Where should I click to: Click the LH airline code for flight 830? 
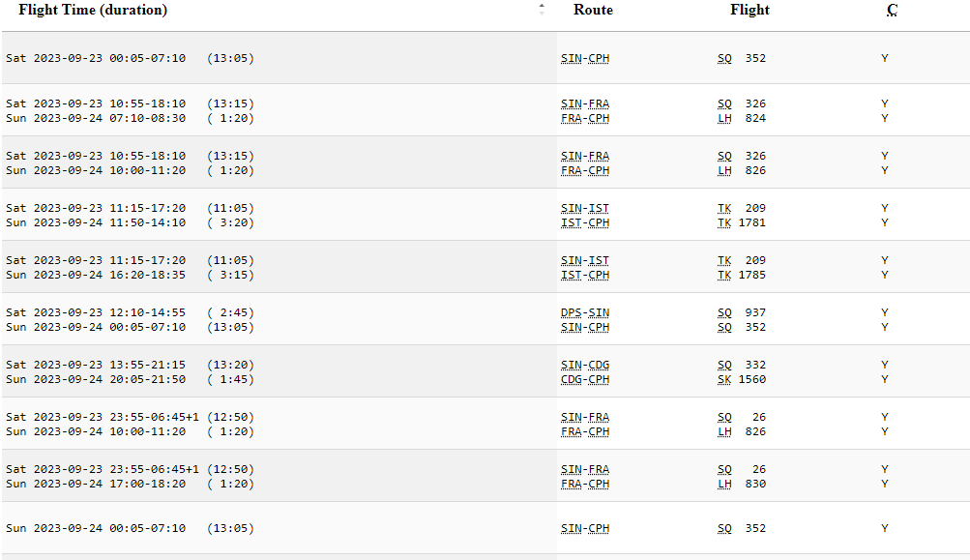724,484
